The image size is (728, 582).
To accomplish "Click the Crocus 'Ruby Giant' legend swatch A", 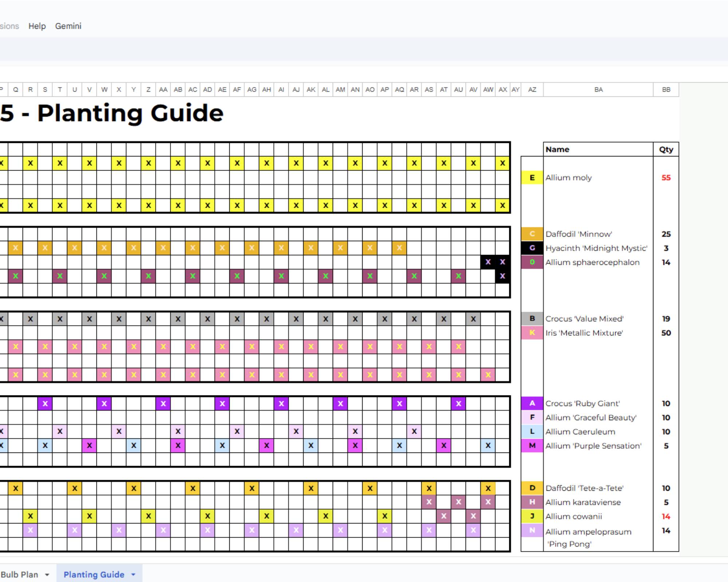I will coord(532,403).
